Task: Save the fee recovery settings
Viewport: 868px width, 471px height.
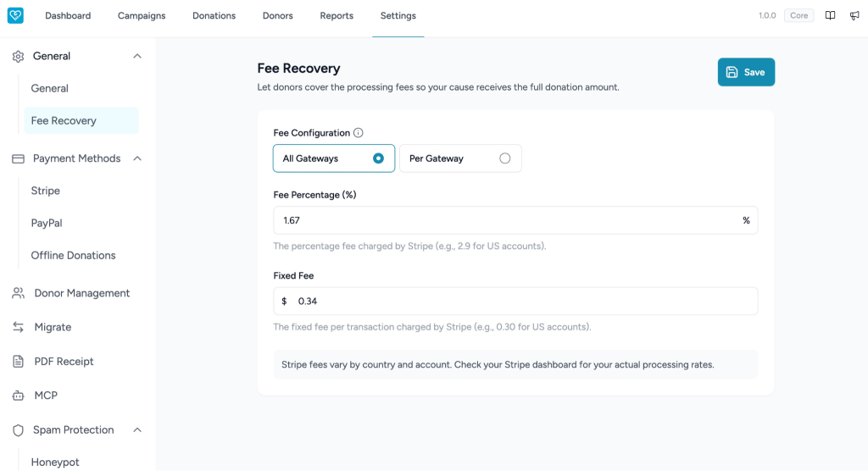Action: [746, 72]
